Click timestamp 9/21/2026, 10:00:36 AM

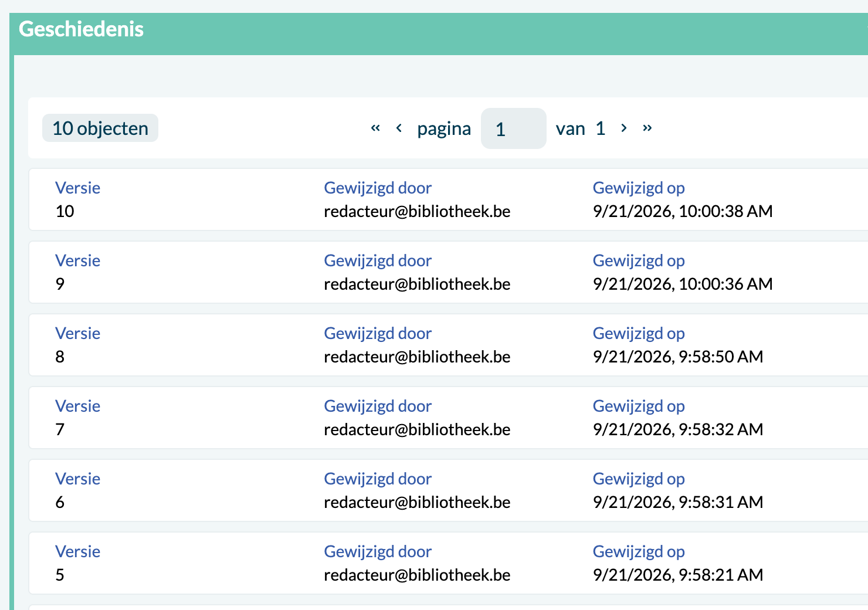click(683, 284)
